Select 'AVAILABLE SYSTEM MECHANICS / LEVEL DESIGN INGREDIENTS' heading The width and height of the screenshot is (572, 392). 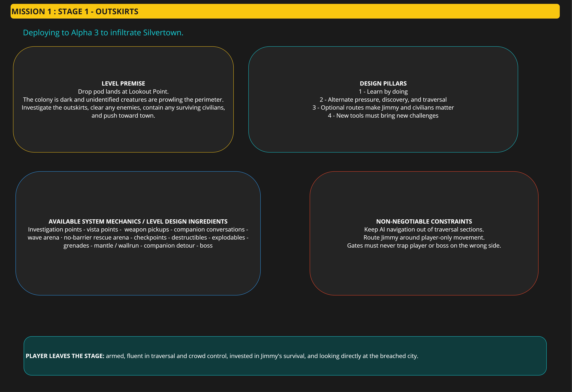[138, 221]
